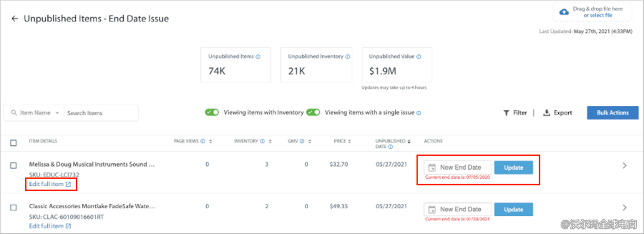Expand the Classic Accessories row chevron

point(625,207)
